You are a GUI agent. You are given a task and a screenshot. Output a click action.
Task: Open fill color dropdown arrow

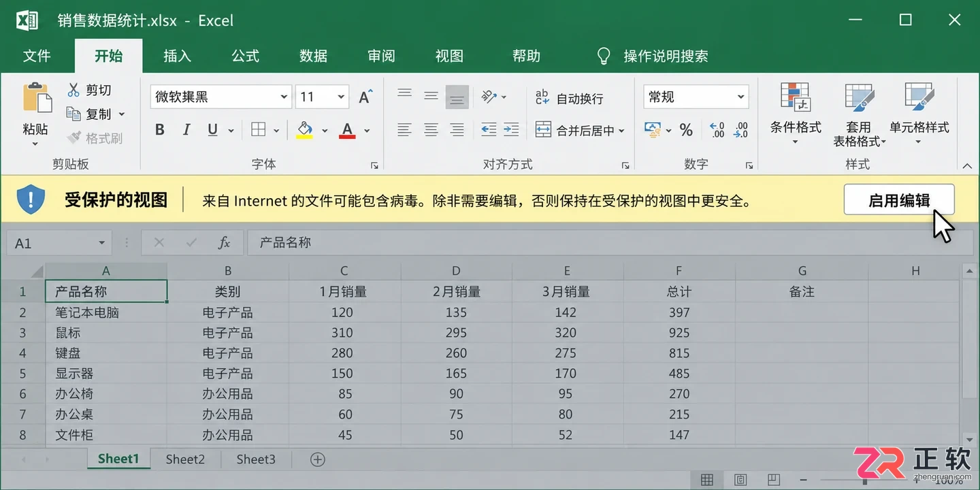click(325, 131)
